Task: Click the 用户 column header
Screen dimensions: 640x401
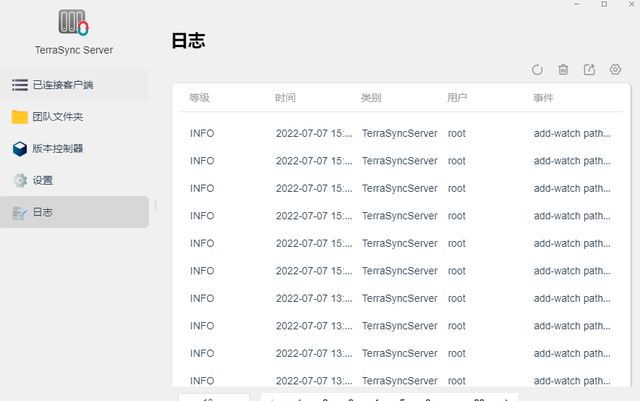Action: pyautogui.click(x=457, y=98)
